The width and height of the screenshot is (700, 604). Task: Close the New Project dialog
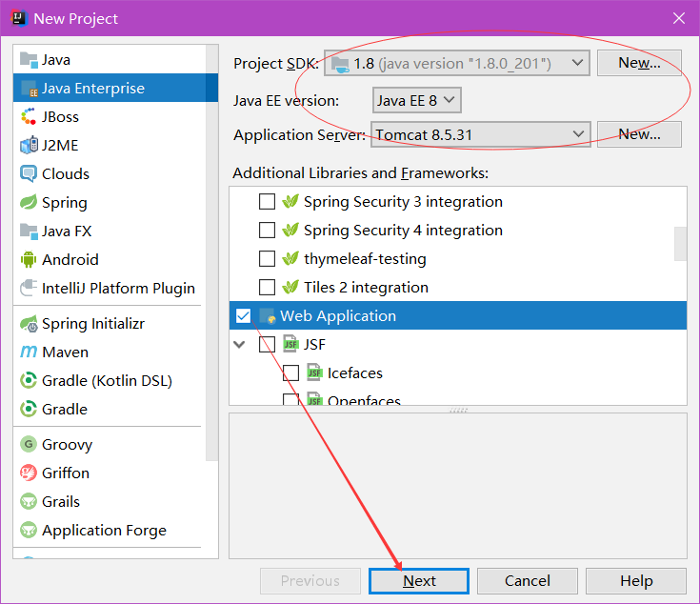679,18
